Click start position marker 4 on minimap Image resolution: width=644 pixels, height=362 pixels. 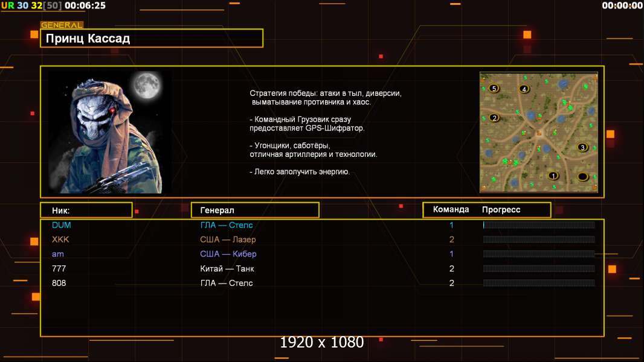[x=524, y=89]
